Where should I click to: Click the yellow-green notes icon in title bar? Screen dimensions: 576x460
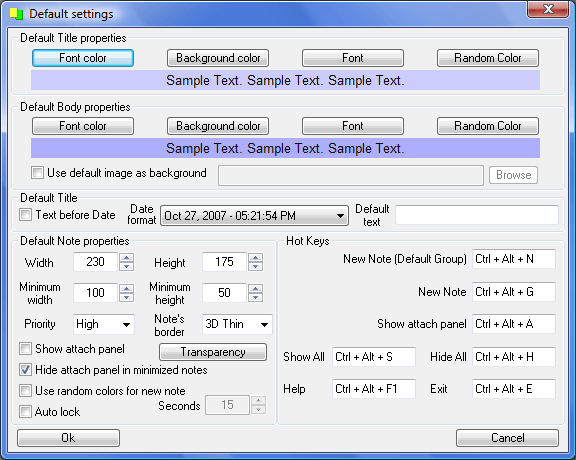click(16, 14)
